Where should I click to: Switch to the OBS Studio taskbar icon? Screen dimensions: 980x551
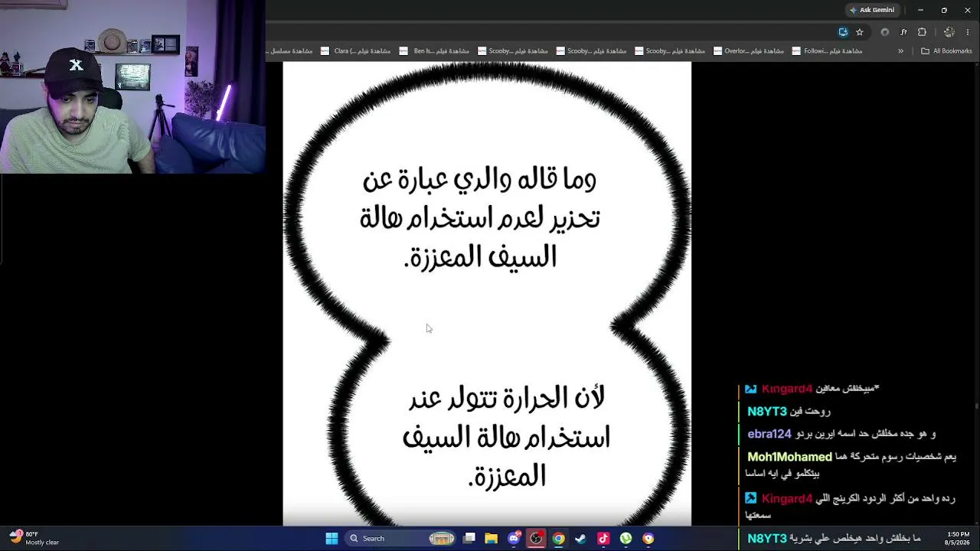pos(536,539)
